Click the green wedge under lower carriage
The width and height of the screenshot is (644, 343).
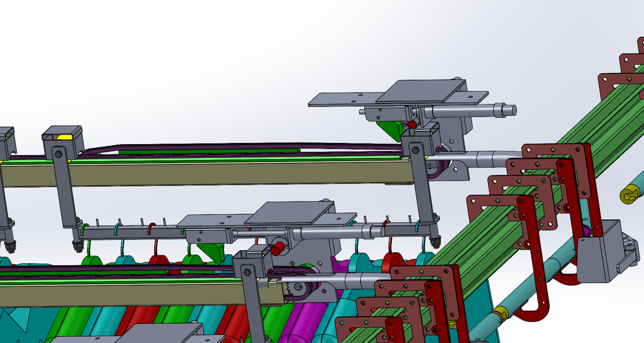(211, 251)
